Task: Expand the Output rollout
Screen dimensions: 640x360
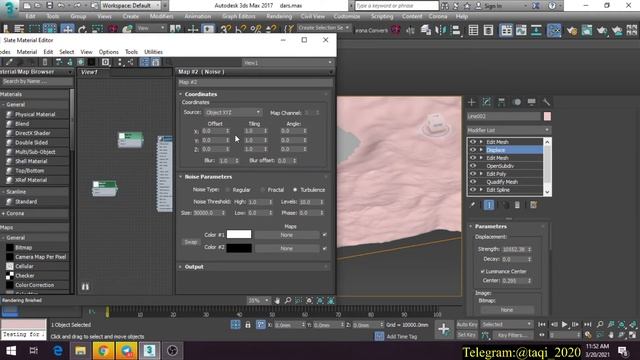Action: (x=181, y=267)
